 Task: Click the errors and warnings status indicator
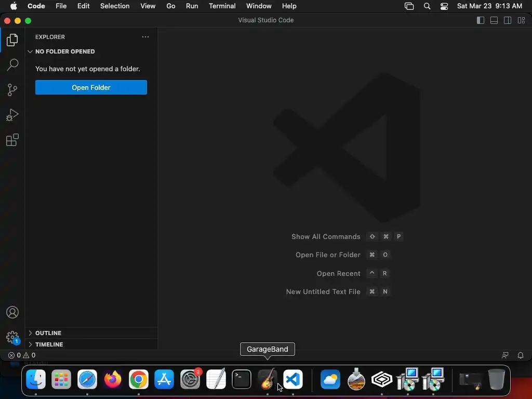(22, 355)
